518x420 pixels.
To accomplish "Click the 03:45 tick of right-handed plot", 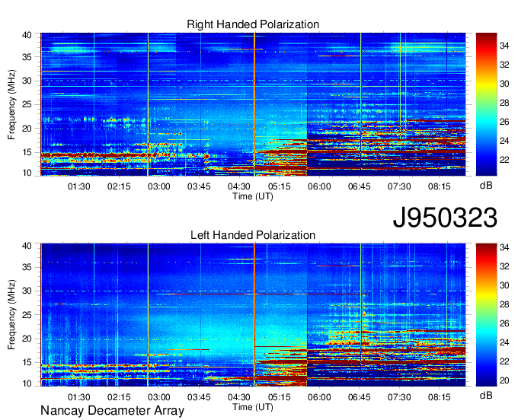I will point(199,186).
